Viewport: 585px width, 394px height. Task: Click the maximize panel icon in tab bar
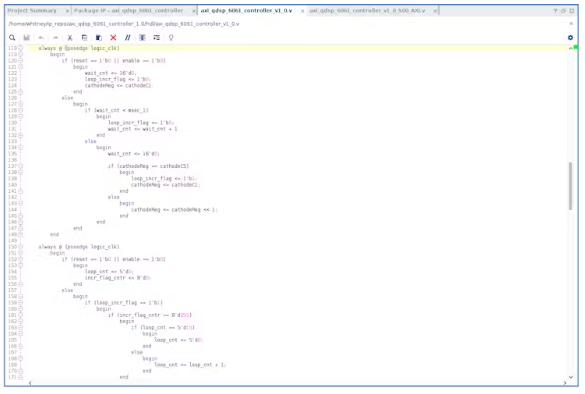pyautogui.click(x=572, y=11)
